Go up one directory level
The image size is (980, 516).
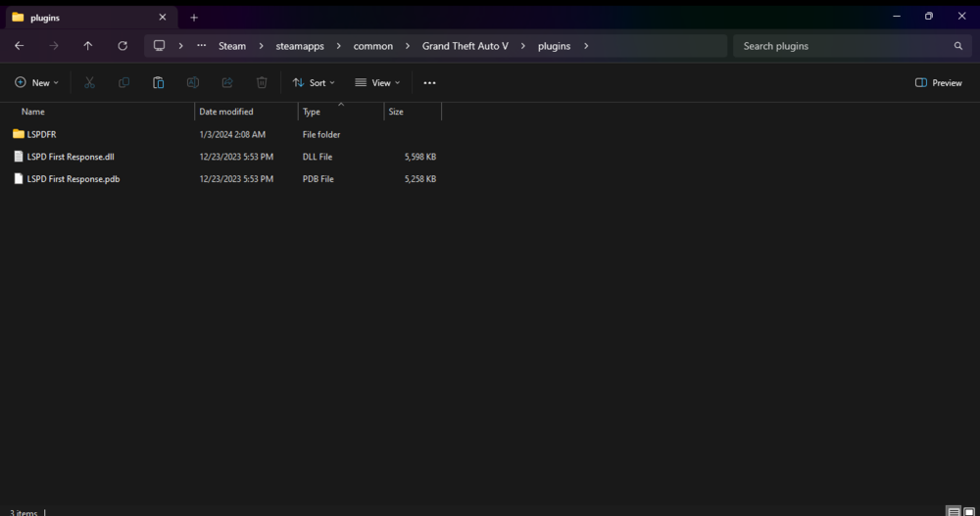[x=88, y=46]
